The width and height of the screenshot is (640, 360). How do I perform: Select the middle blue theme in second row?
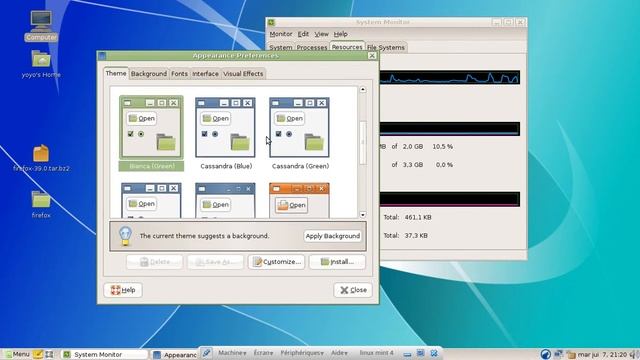[225, 200]
